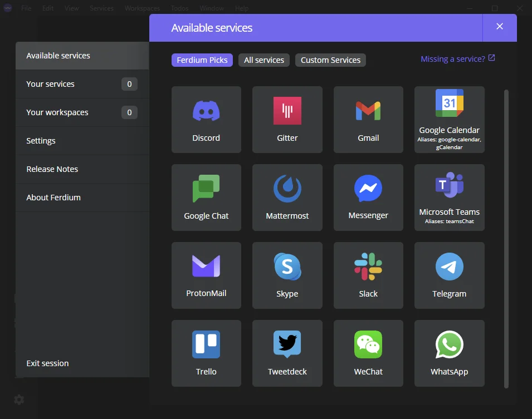Add the Discord service

point(206,120)
